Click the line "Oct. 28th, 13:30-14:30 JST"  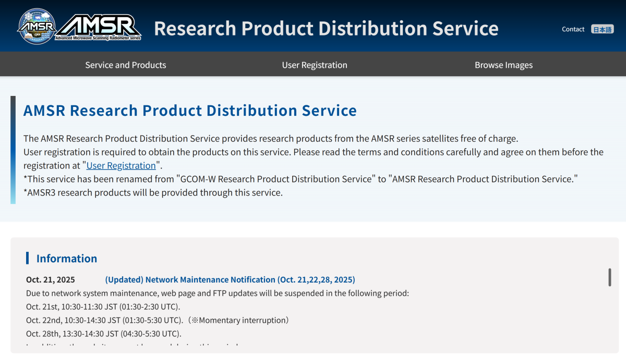[104, 334]
